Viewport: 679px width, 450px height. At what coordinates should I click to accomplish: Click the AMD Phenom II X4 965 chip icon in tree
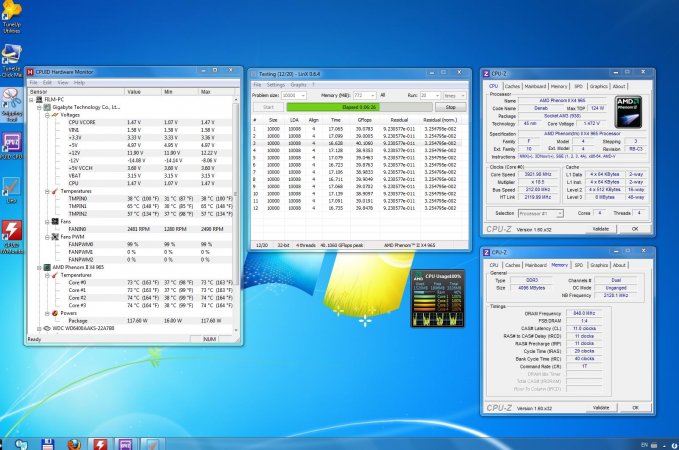pos(47,267)
